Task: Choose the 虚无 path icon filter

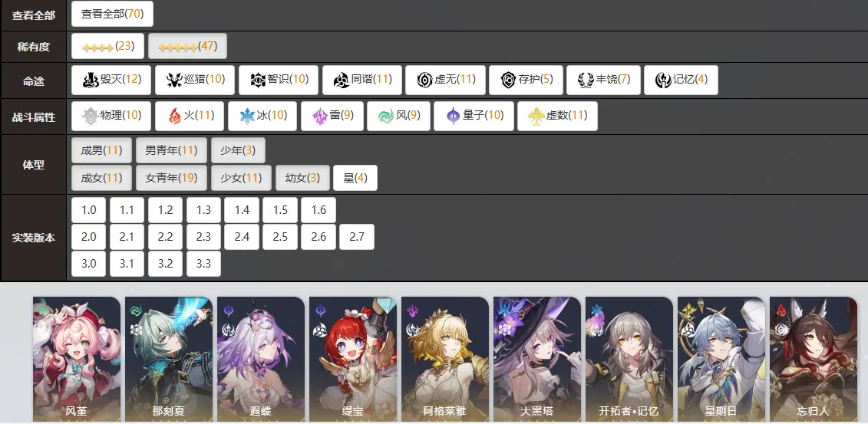Action: 424,81
